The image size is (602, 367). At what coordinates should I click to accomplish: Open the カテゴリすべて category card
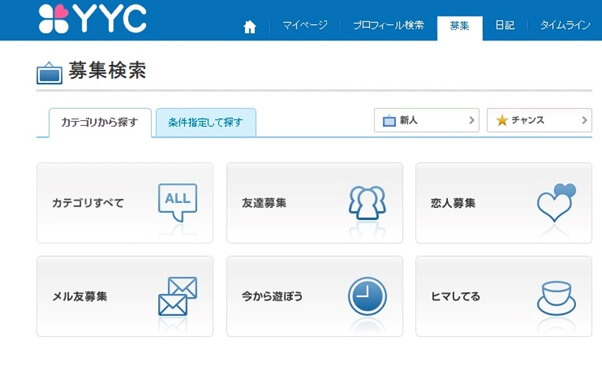(x=125, y=203)
